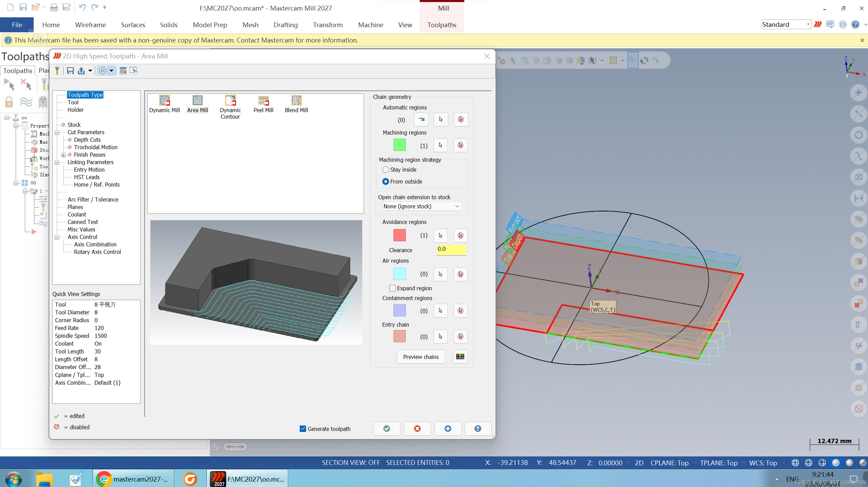This screenshot has height=487, width=868.
Task: Click the Clearance value input field
Action: click(451, 250)
